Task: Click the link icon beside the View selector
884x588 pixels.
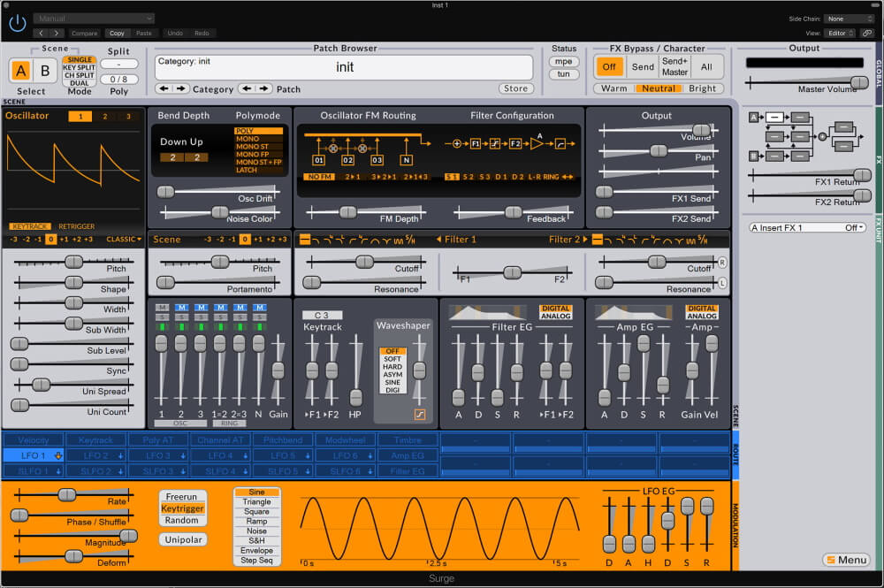Action: (866, 33)
